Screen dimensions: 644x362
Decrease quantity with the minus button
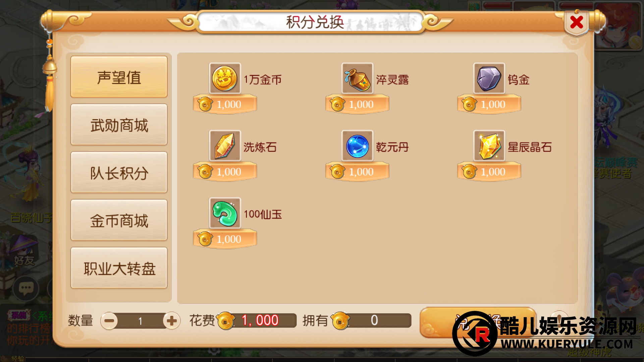tap(109, 321)
